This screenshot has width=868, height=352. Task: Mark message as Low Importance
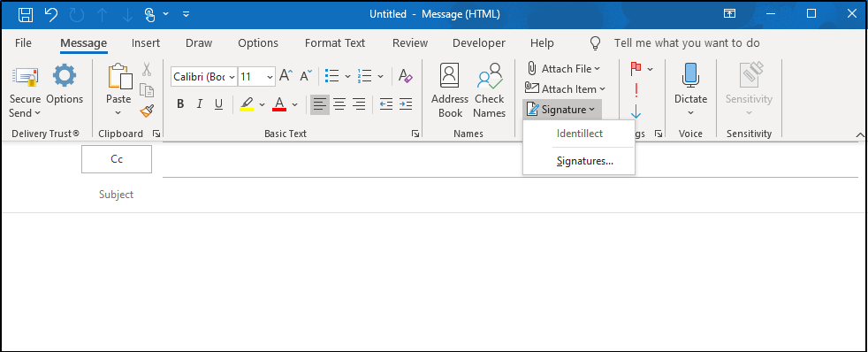coord(636,112)
